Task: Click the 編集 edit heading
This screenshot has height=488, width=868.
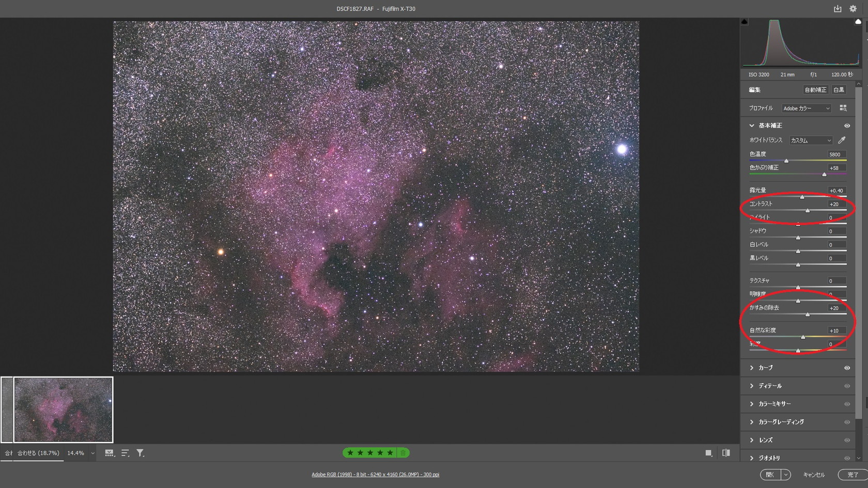Action: (755, 90)
